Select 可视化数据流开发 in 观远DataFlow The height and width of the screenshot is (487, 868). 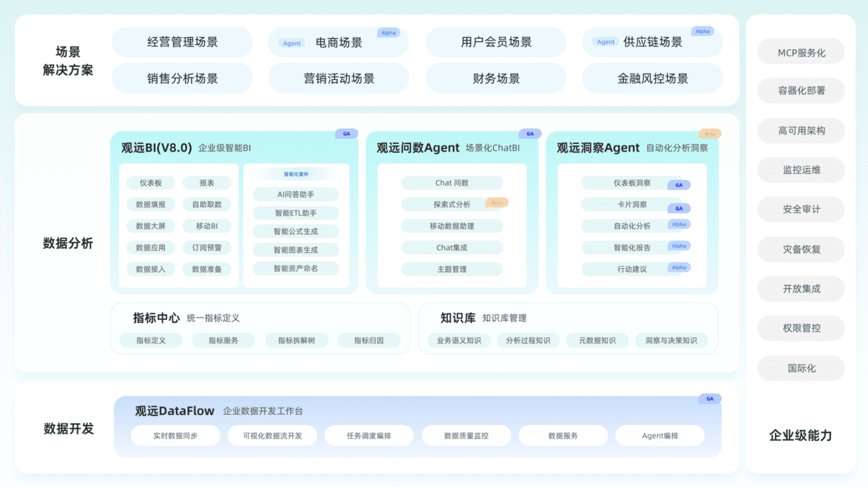pos(272,436)
